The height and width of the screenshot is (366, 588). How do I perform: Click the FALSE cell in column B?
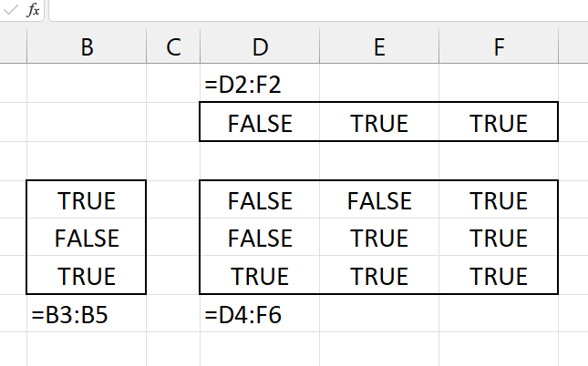click(87, 238)
